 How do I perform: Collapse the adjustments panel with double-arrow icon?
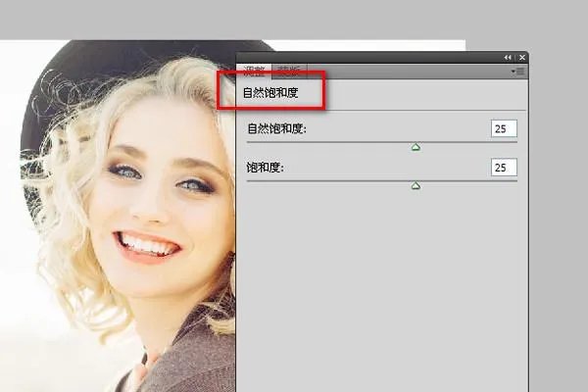pos(508,58)
